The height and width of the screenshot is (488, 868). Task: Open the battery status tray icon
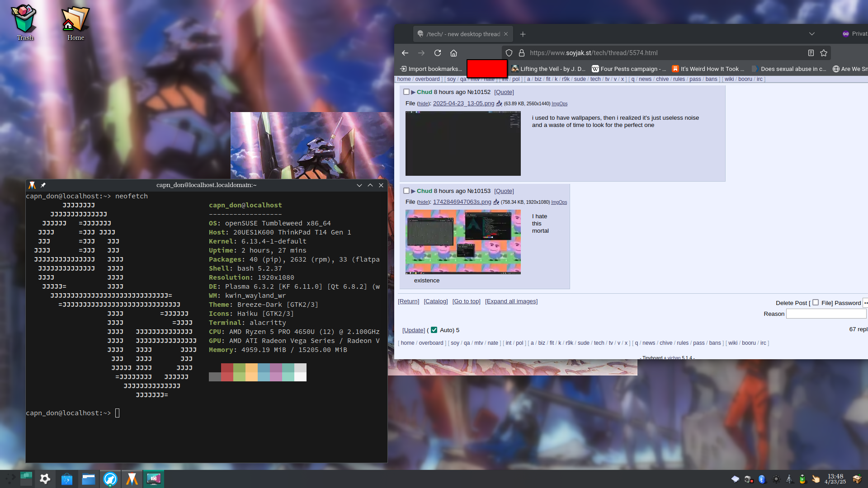click(802, 479)
